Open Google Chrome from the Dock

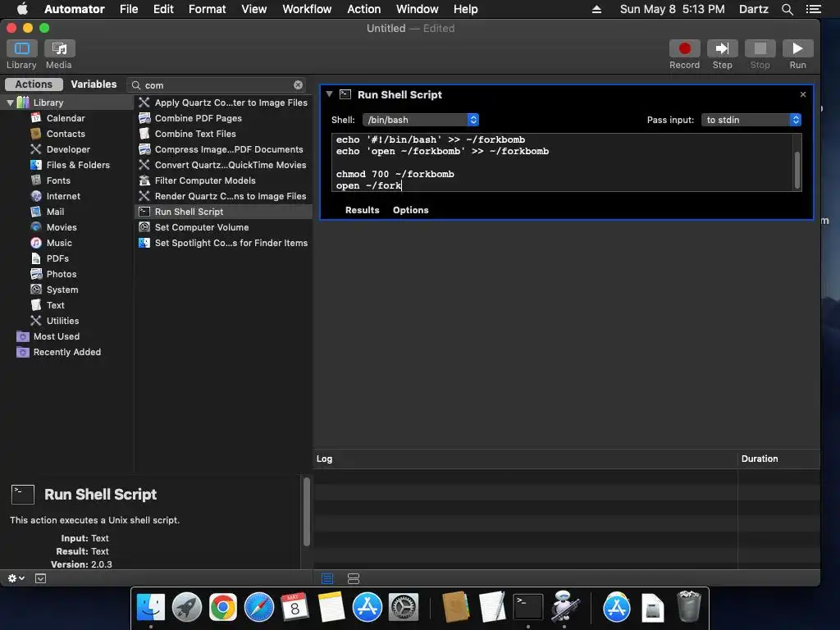coord(223,607)
